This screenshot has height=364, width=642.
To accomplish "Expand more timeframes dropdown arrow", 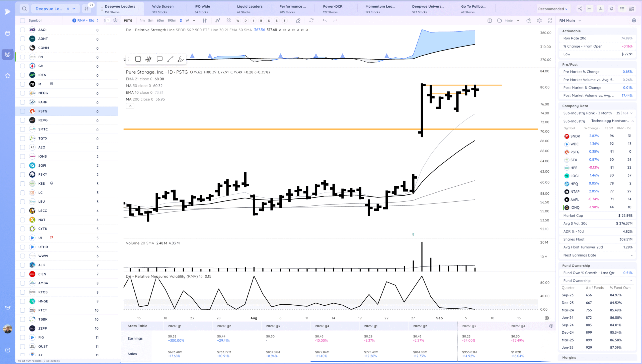I will 194,21.
